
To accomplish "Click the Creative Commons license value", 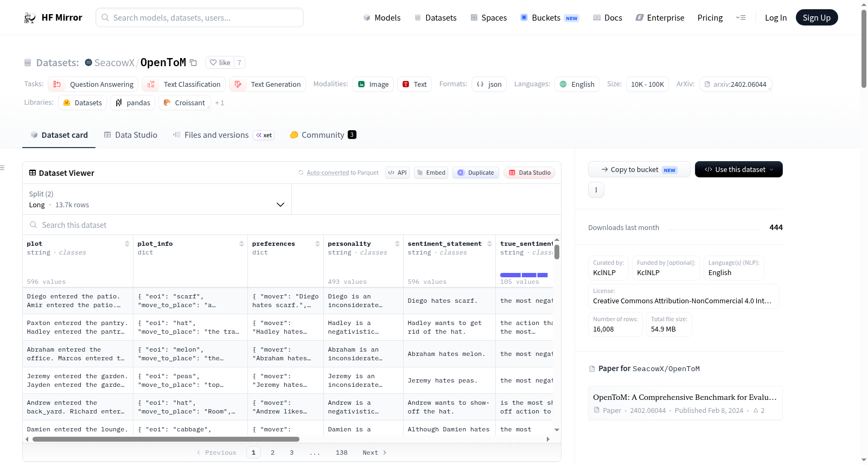I will (x=682, y=301).
